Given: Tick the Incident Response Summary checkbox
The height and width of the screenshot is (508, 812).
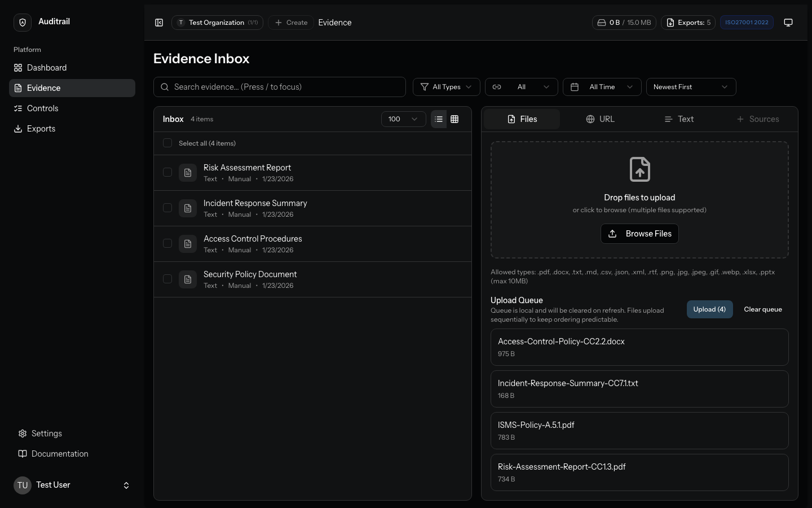Looking at the screenshot, I should [x=167, y=208].
